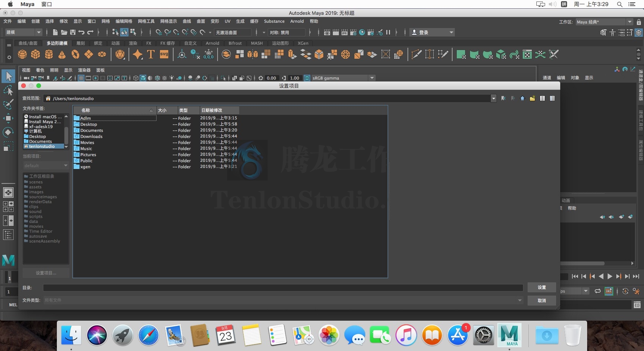This screenshot has height=351, width=644.
Task: Switch dialog to detailed list view
Action: (x=552, y=99)
